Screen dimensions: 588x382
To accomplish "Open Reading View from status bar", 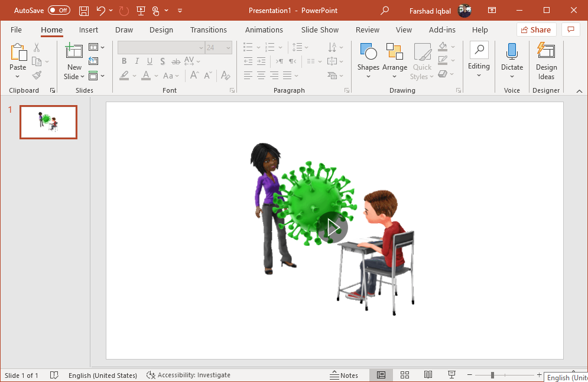I will 428,375.
